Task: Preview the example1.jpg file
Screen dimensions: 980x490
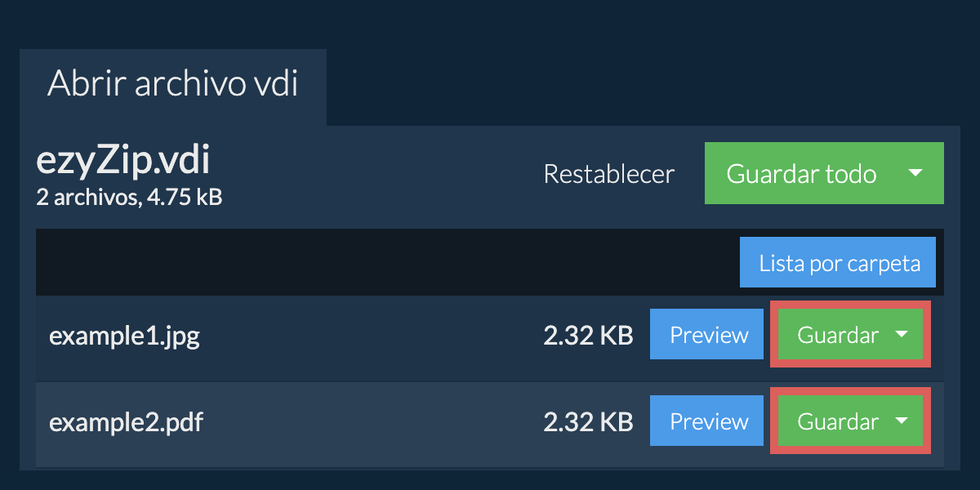Action: [708, 335]
